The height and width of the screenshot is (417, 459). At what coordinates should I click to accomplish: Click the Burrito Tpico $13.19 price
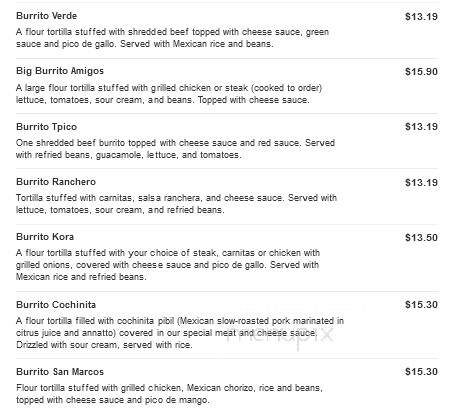click(421, 127)
